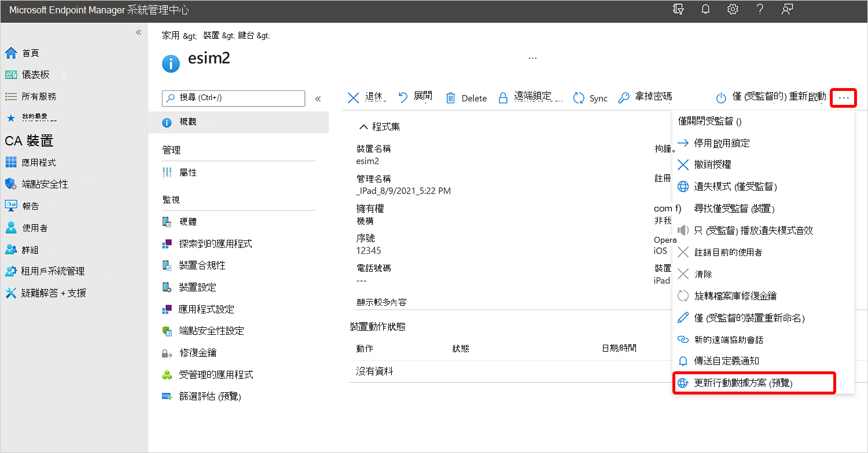868x453 pixels.
Task: Click the 拿掉密碼 toolbar button
Action: (x=645, y=98)
